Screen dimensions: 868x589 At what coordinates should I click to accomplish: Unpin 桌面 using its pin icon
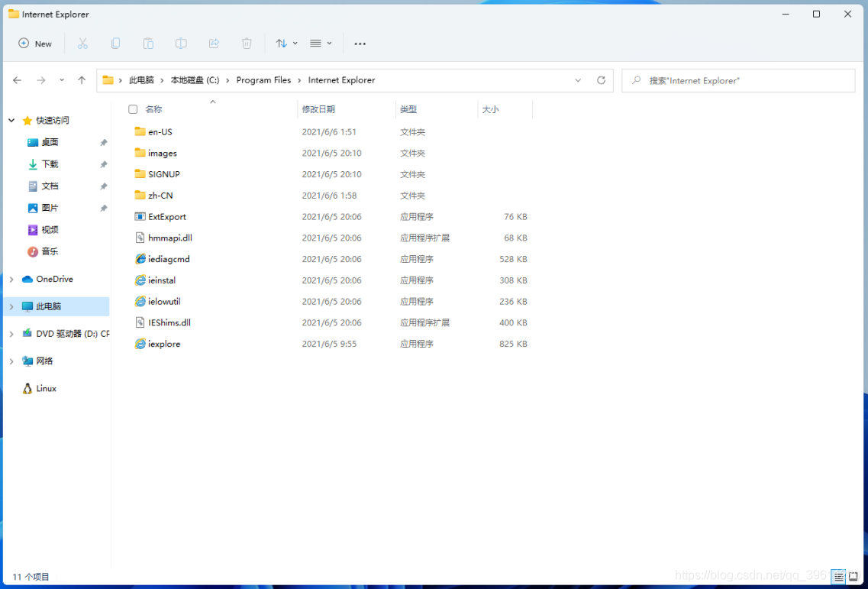tap(104, 142)
